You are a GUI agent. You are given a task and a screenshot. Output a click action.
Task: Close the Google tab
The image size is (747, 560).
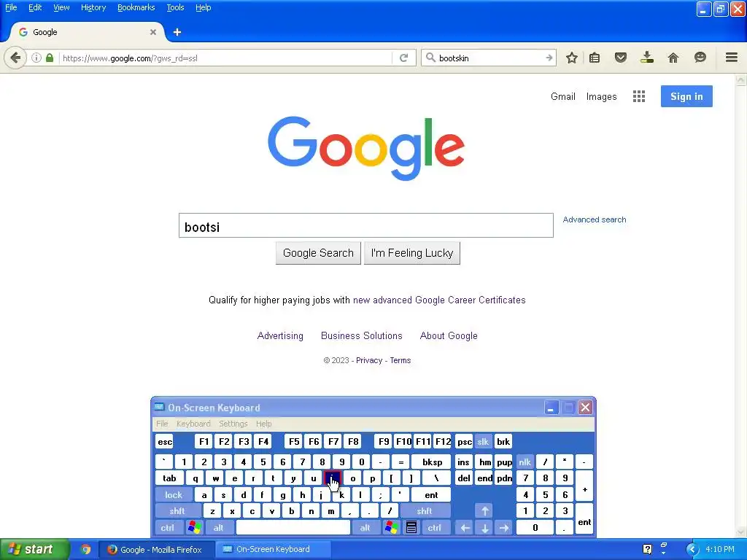[153, 32]
